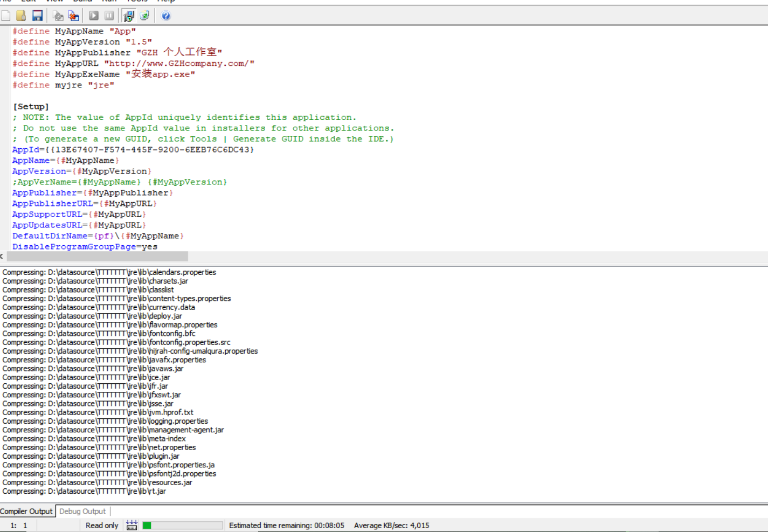This screenshot has height=532, width=768.
Task: Open Inno Setup help
Action: (165, 16)
